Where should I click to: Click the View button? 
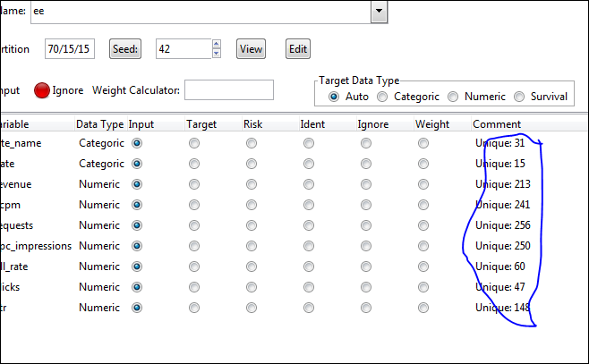[252, 48]
